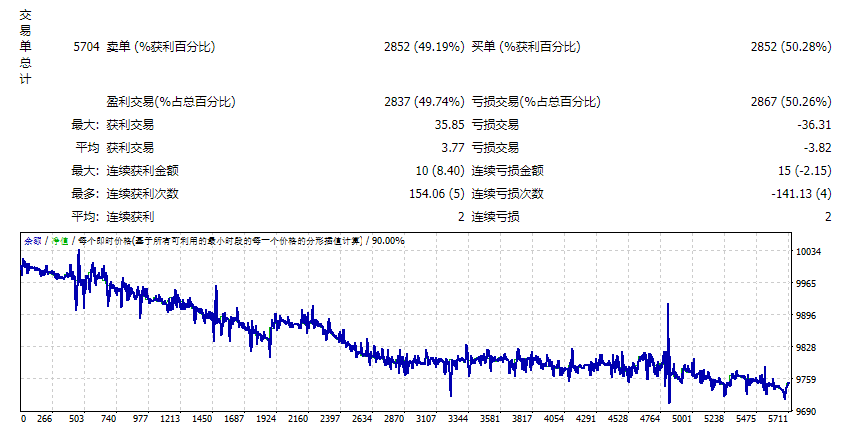Viewport: 859px width, 431px height.
Task: Select the value 10 (8.40)
Action: pyautogui.click(x=440, y=171)
